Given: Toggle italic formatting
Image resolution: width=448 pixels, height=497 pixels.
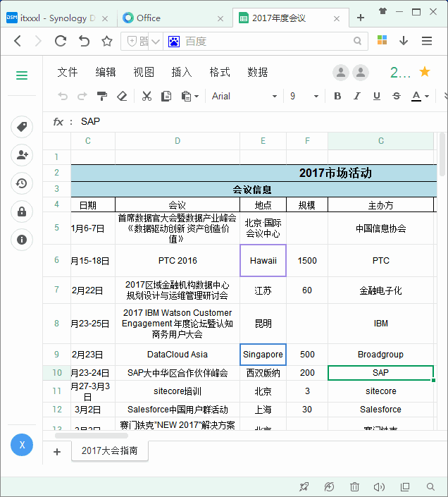Looking at the screenshot, I should click(x=357, y=96).
